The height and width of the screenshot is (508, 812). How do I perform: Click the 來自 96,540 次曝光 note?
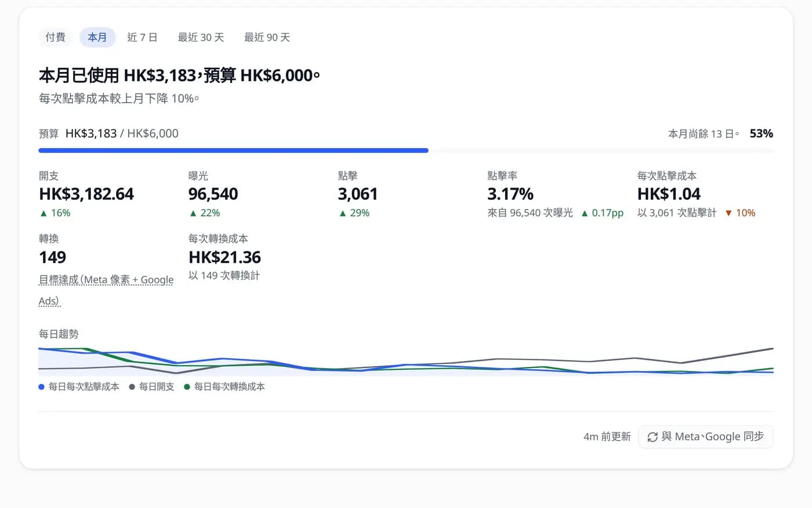[530, 213]
